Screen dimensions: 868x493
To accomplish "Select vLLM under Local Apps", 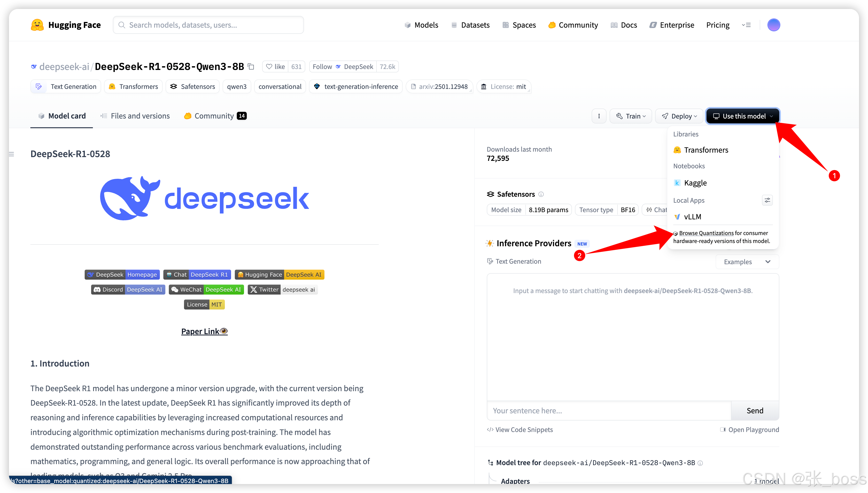I will tap(692, 217).
